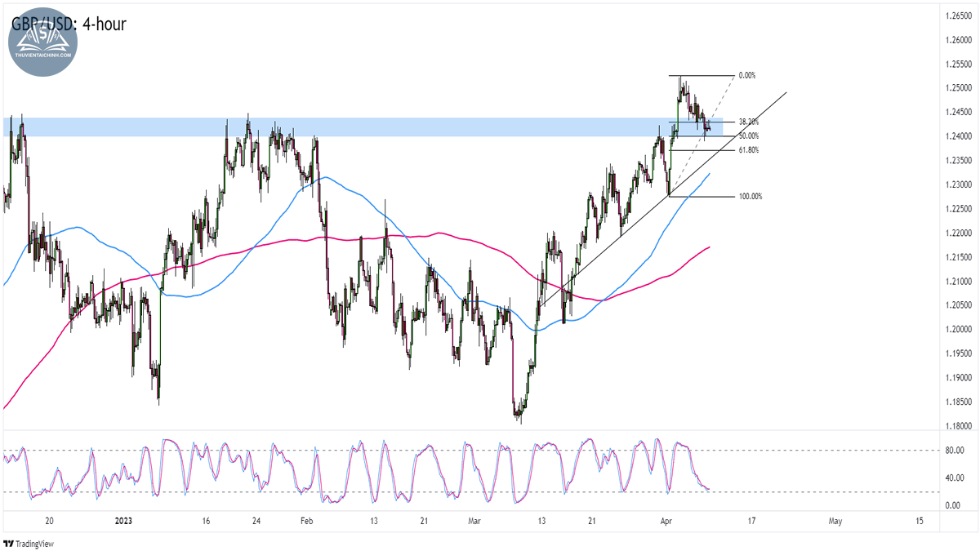
Task: Select the 0.00% Fibonacci level label
Action: pos(746,75)
